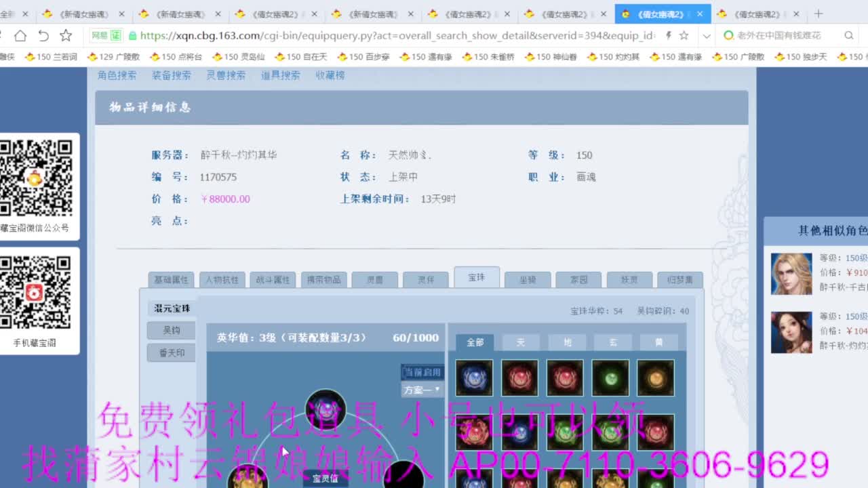This screenshot has height=488, width=868.
Task: Click the URL address field
Action: tap(397, 36)
